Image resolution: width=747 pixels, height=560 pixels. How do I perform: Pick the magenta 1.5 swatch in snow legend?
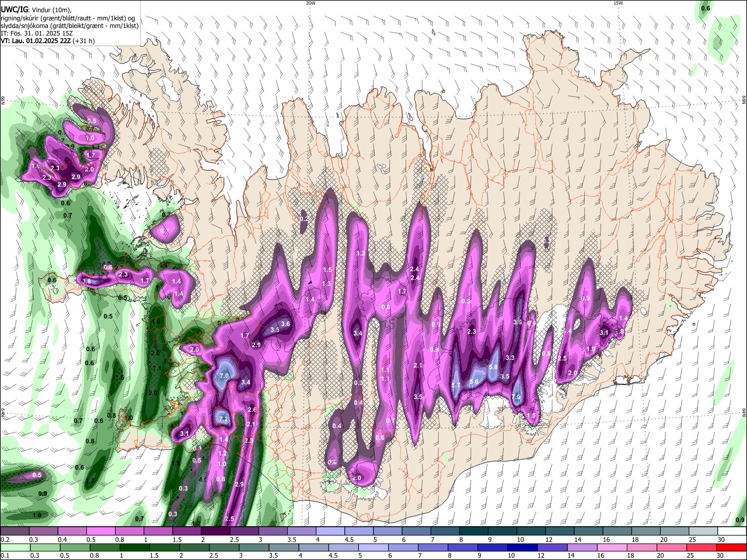(x=187, y=531)
